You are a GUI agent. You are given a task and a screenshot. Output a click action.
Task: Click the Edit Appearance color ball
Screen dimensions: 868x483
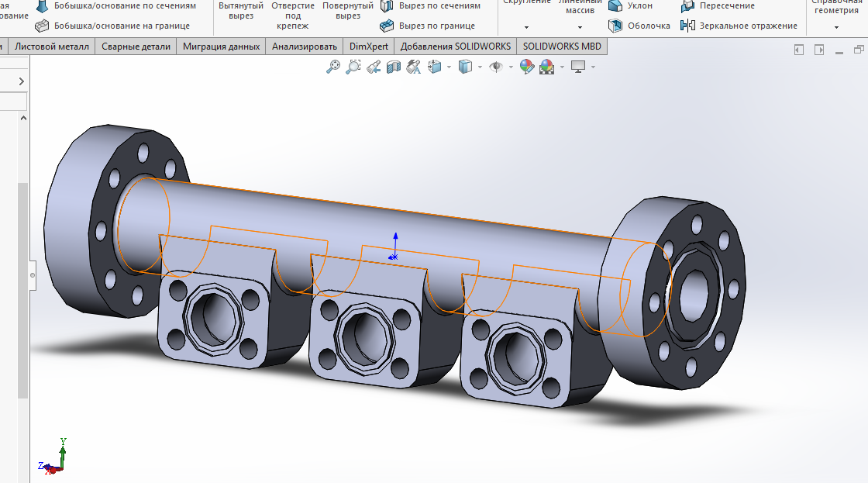pyautogui.click(x=527, y=67)
